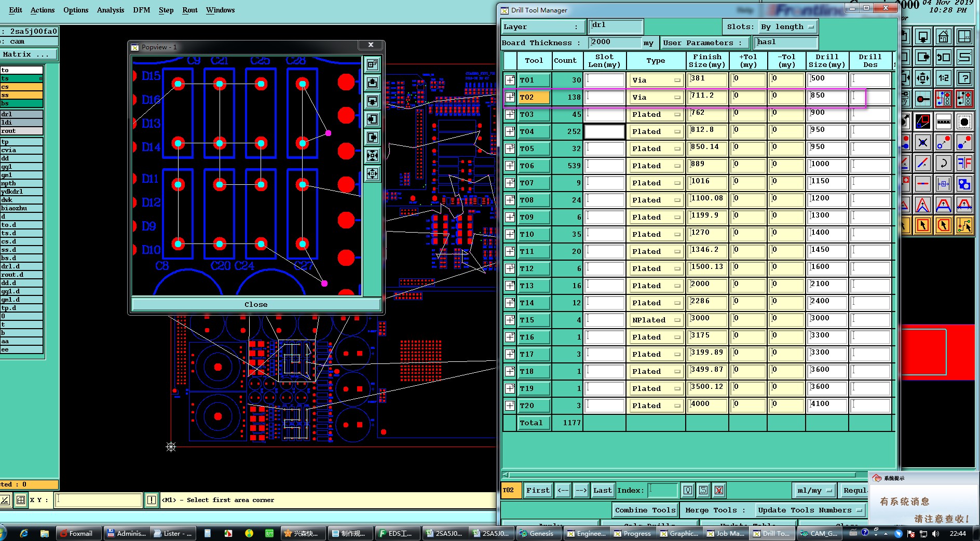Toggle the expand box for tool T15
The height and width of the screenshot is (541, 980).
point(510,320)
